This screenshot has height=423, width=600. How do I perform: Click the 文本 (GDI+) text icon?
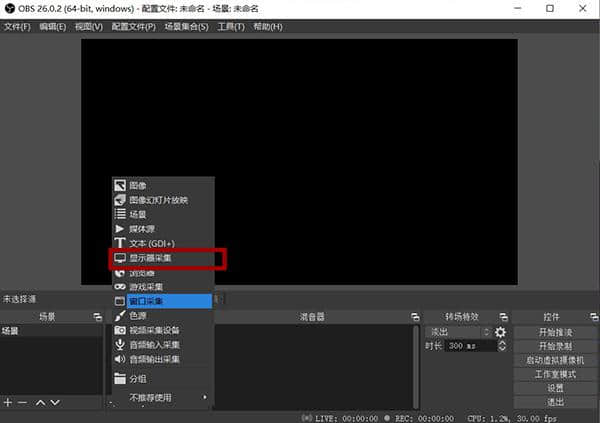click(x=119, y=243)
